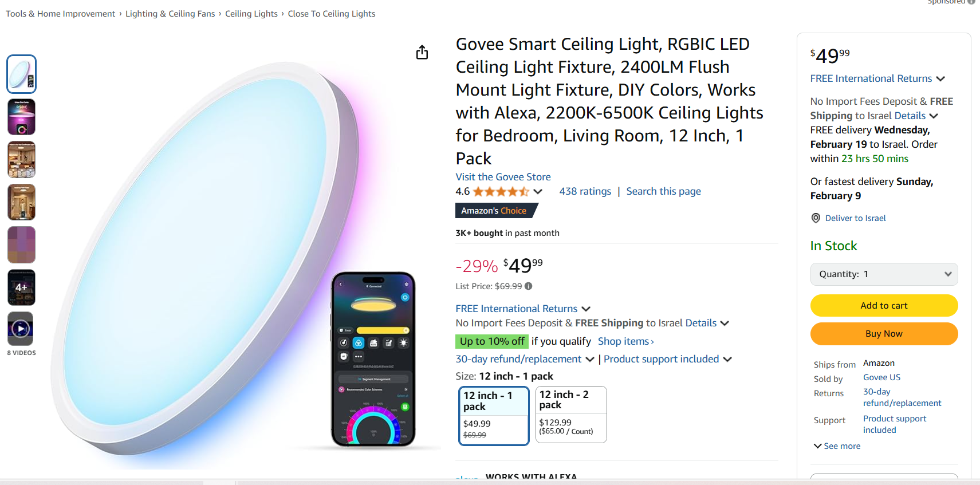Open the Quantity dropdown

point(884,274)
